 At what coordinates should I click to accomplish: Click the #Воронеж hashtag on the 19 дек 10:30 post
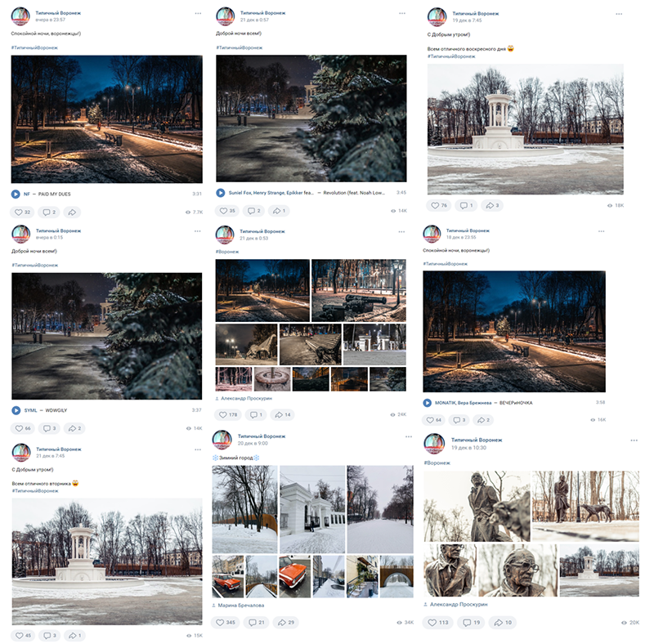tap(437, 463)
